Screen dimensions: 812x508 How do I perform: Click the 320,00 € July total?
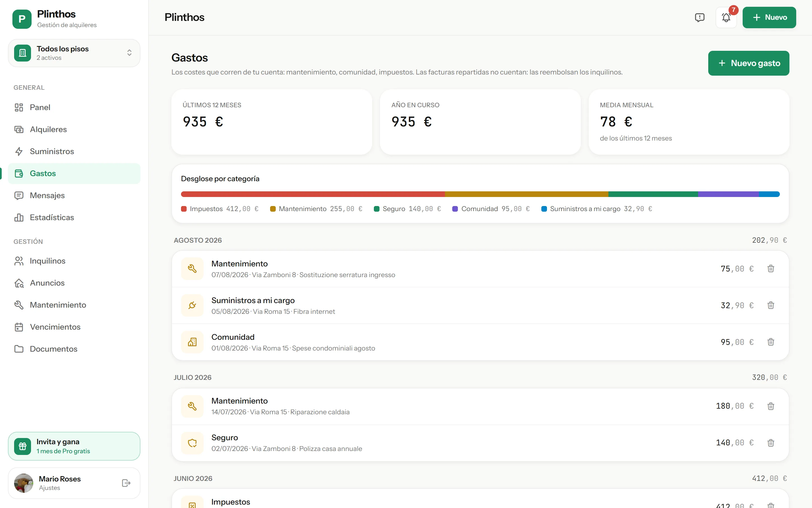pos(769,377)
